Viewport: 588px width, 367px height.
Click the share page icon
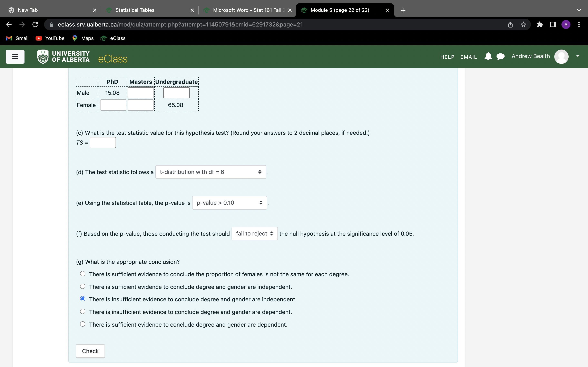point(510,24)
